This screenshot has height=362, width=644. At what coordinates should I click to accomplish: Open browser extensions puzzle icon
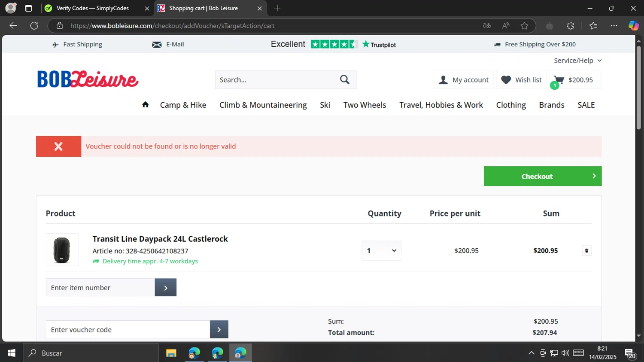click(x=571, y=26)
